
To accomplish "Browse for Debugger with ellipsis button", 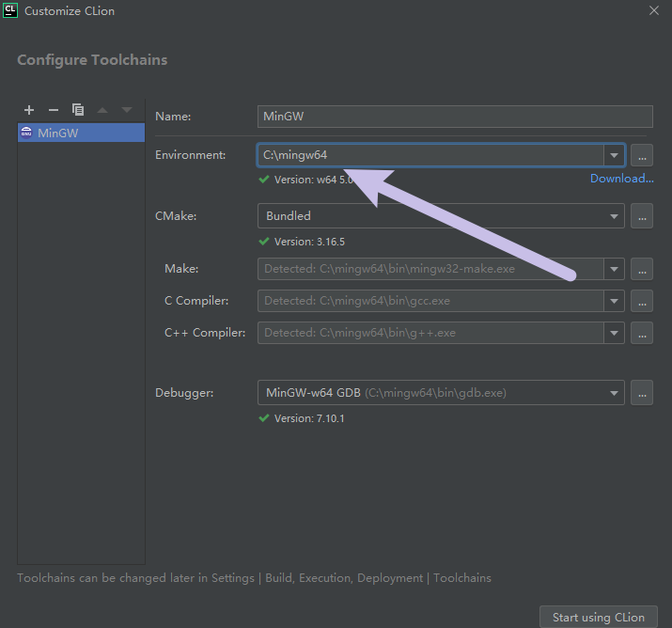I will coord(642,393).
